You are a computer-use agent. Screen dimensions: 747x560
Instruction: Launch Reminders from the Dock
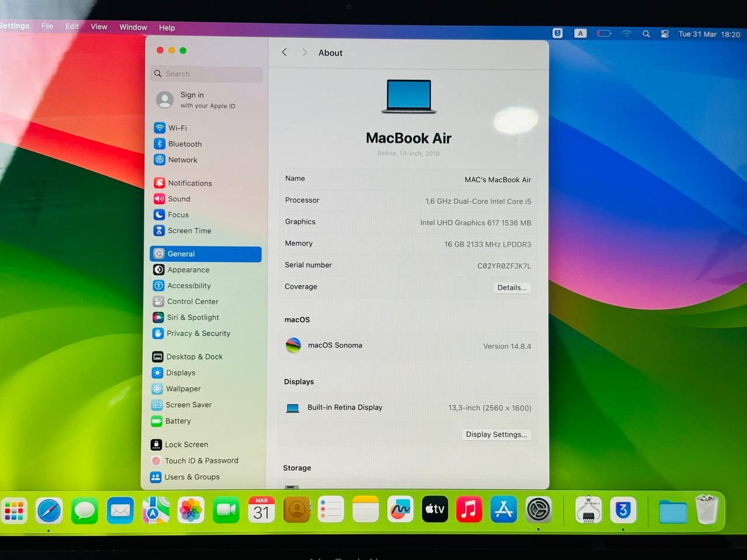tap(331, 510)
